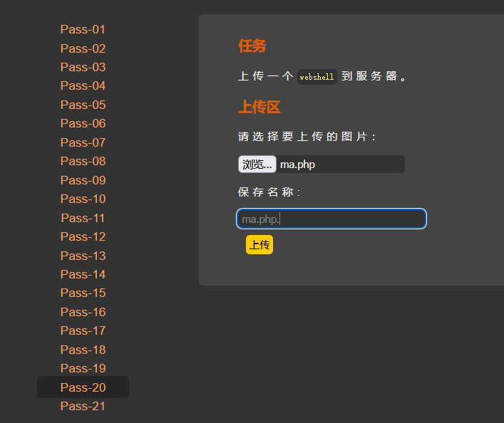
Task: Go to Pass-03 in the sidebar
Action: [83, 67]
